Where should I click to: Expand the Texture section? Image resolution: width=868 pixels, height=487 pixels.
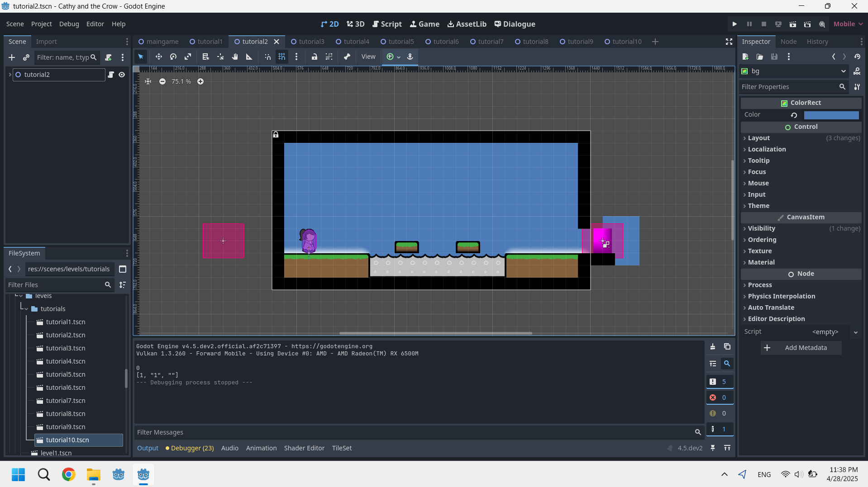[801, 251]
